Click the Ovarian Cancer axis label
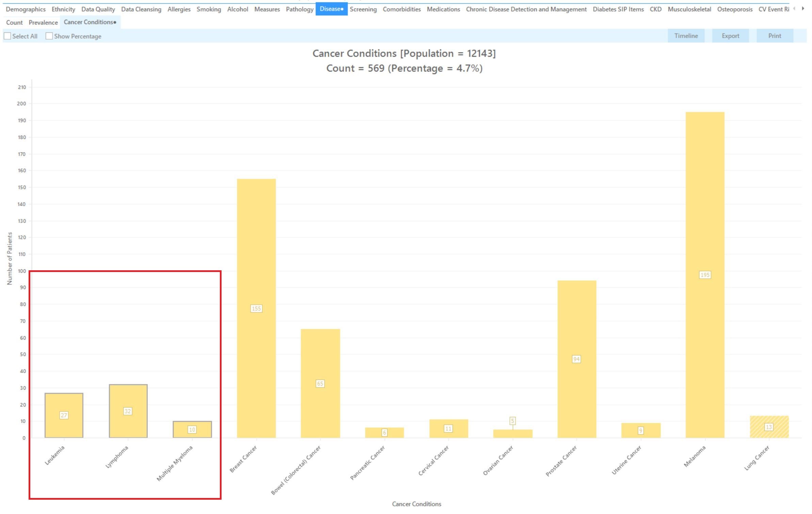This screenshot has height=514, width=812. [498, 460]
